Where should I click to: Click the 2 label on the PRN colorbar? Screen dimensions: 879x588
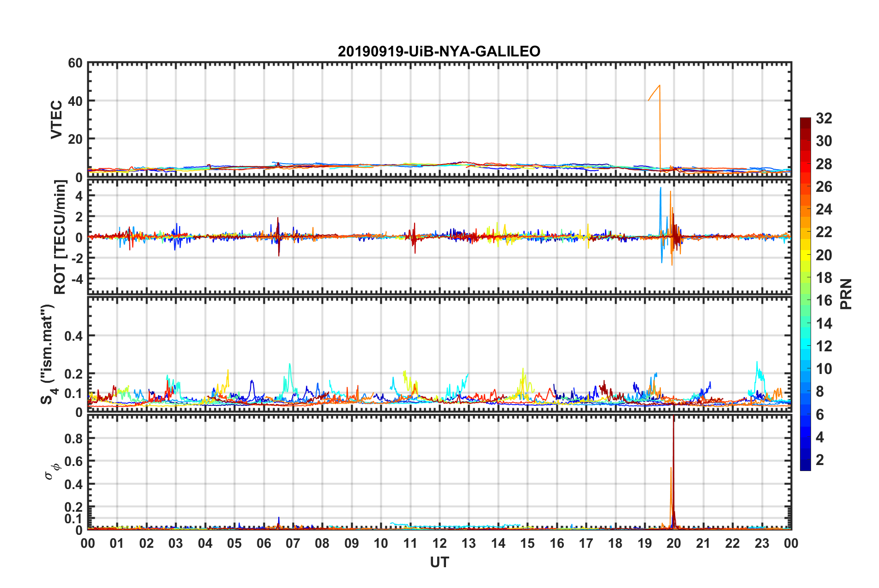pos(820,460)
